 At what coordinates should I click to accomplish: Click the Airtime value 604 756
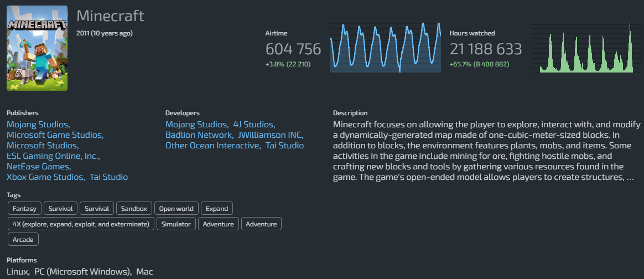(293, 49)
